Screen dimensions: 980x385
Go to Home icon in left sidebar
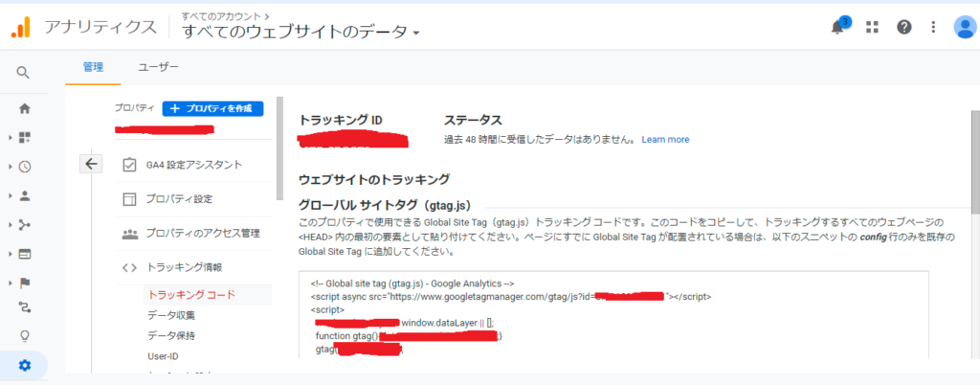click(24, 109)
